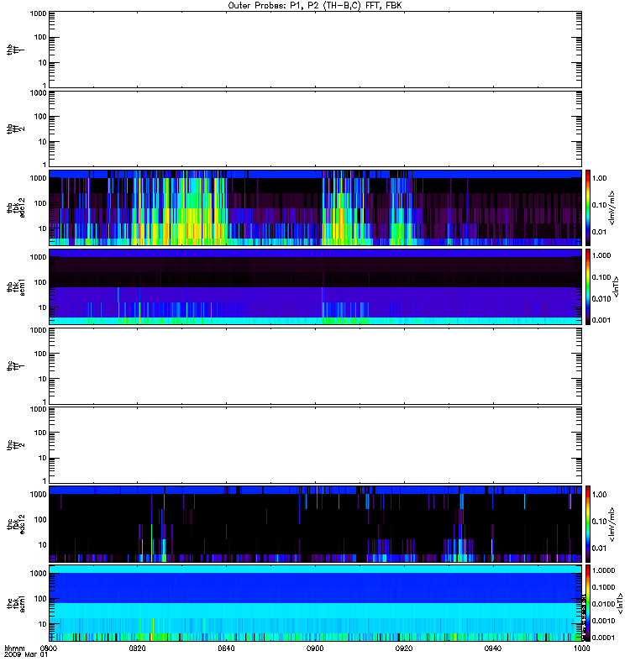This screenshot has height=672, width=630.
Task: Click the "1.000" value on the thb scm1 color bar
Action: pyautogui.click(x=601, y=255)
